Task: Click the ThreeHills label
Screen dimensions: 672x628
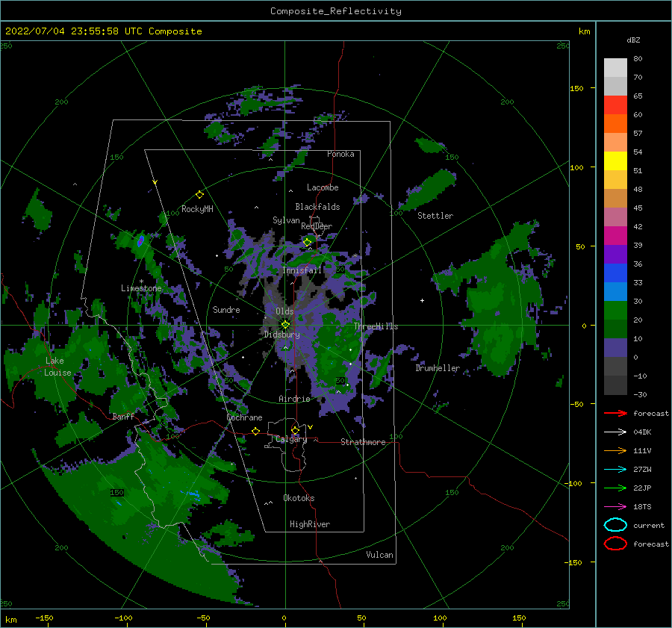Action: click(376, 326)
